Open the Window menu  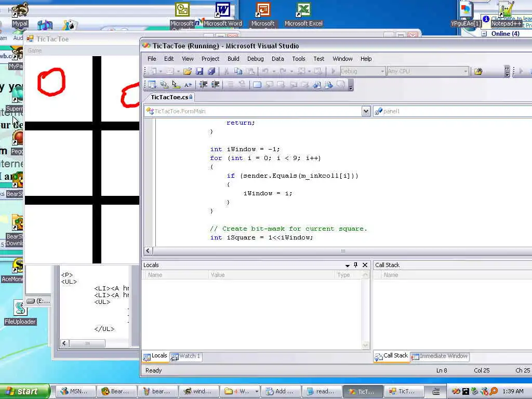342,59
